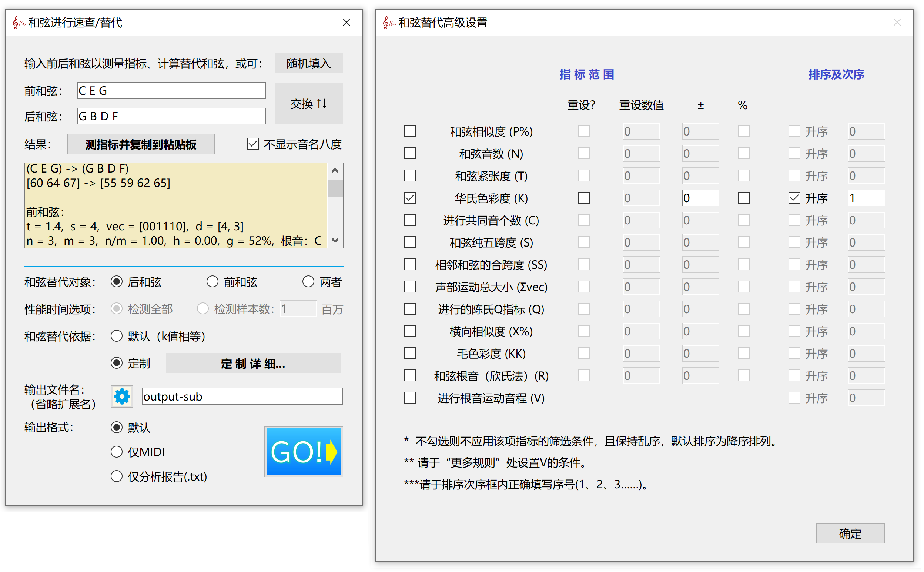
Task: Click 确定 to confirm advanced settings
Action: click(x=850, y=533)
